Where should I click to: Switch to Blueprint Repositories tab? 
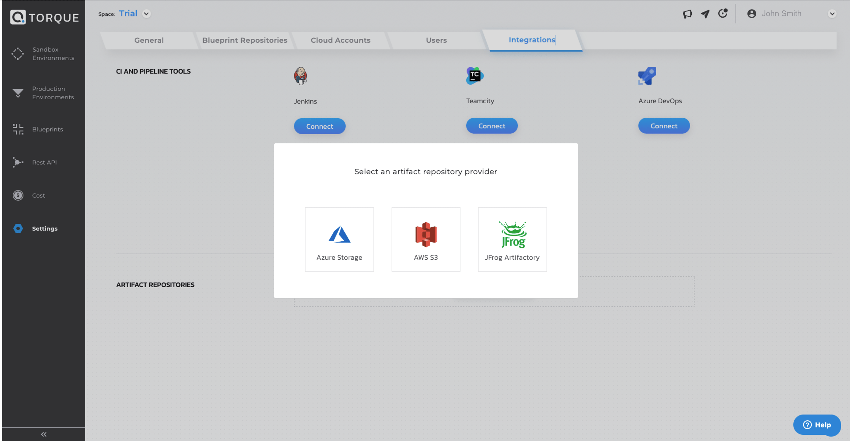tap(245, 40)
